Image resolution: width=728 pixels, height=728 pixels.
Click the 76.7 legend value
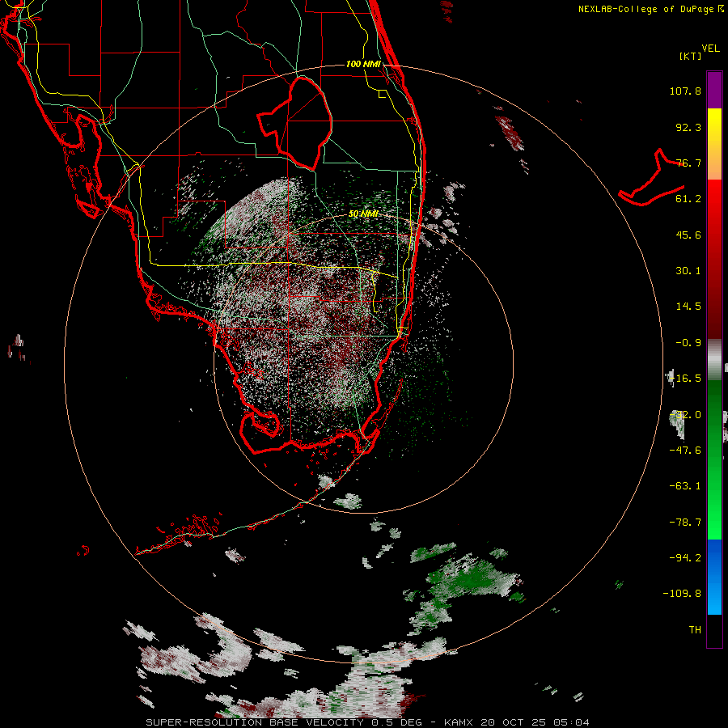[x=688, y=163]
